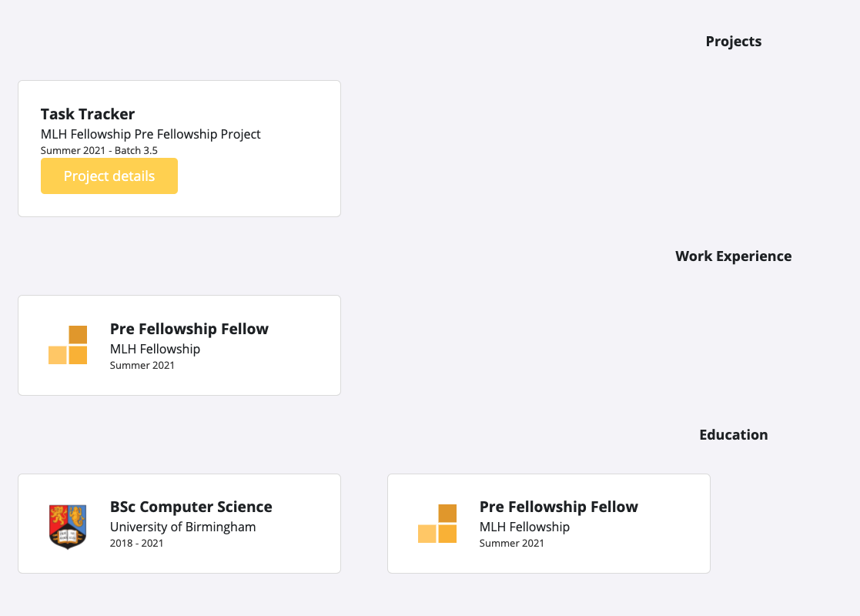Image resolution: width=860 pixels, height=616 pixels.
Task: Click the MLH logo in Work Experience card
Action: coord(68,345)
